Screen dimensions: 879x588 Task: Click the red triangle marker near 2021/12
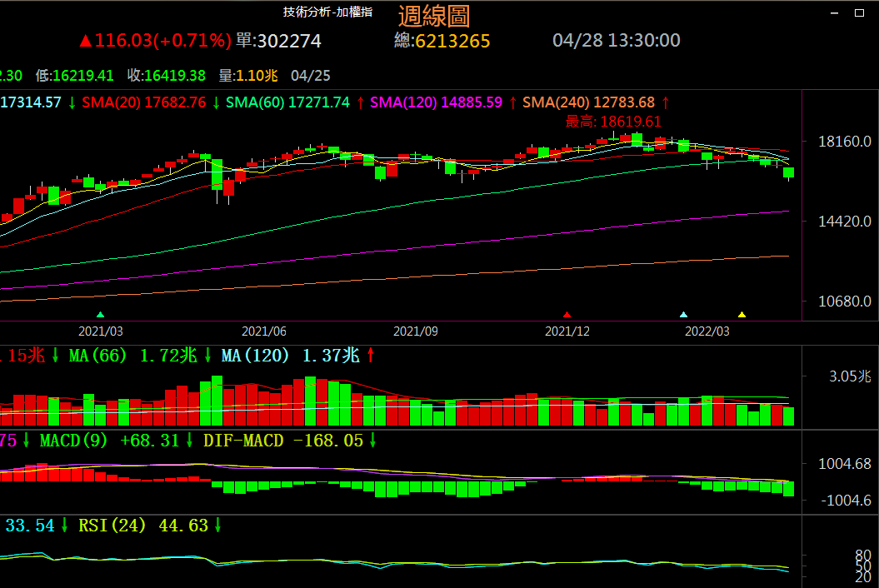point(567,315)
